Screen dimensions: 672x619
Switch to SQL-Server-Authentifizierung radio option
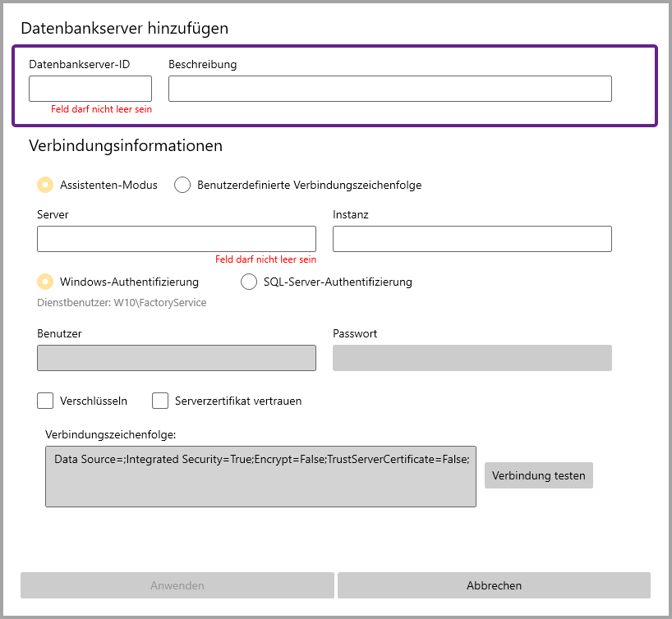tap(249, 282)
